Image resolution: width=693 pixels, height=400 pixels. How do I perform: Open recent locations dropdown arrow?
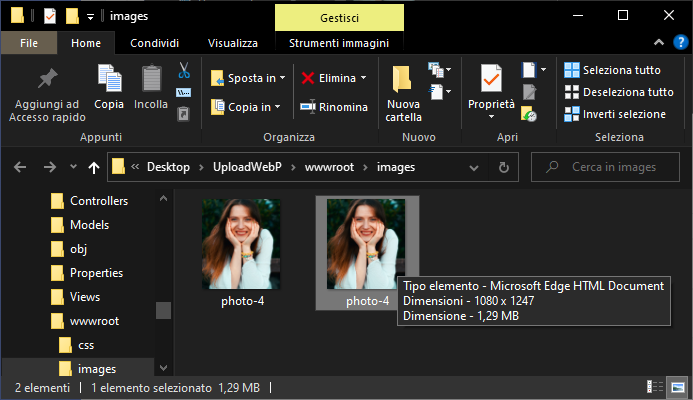[73, 167]
